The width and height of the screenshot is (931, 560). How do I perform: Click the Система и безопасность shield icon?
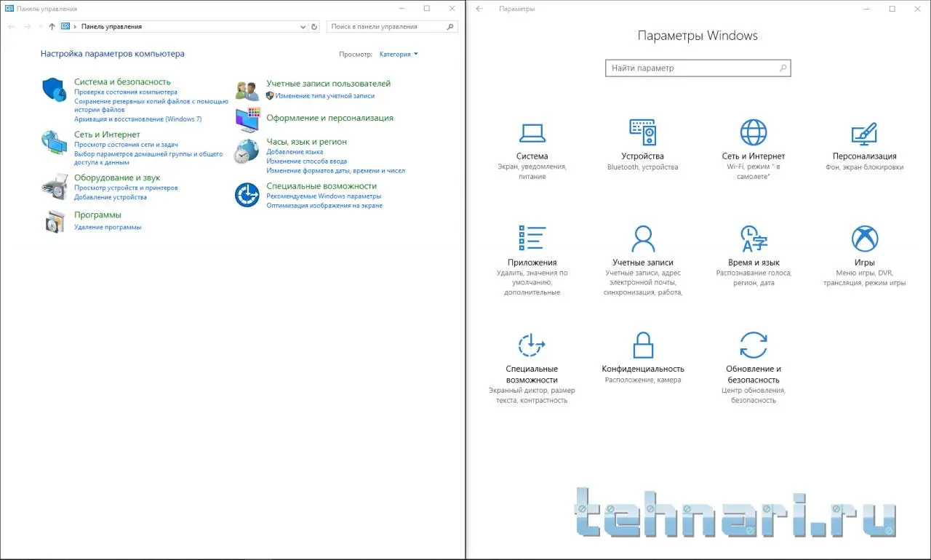[x=55, y=89]
